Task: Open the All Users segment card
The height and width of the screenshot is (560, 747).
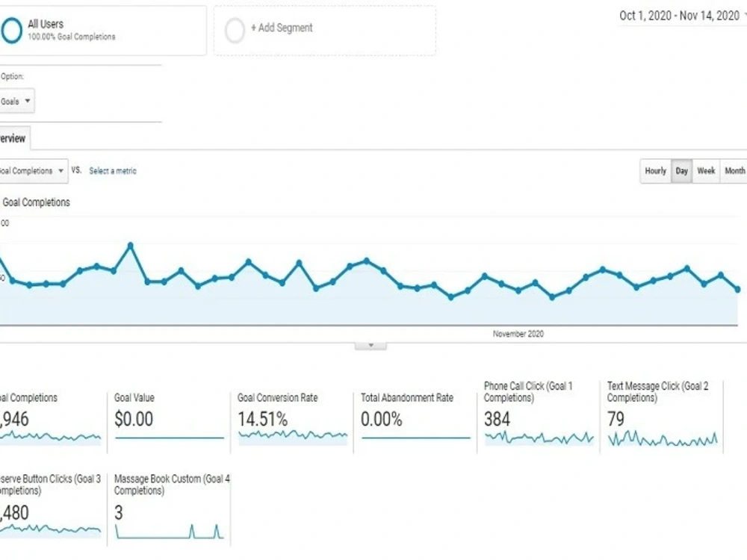Action: [x=103, y=31]
